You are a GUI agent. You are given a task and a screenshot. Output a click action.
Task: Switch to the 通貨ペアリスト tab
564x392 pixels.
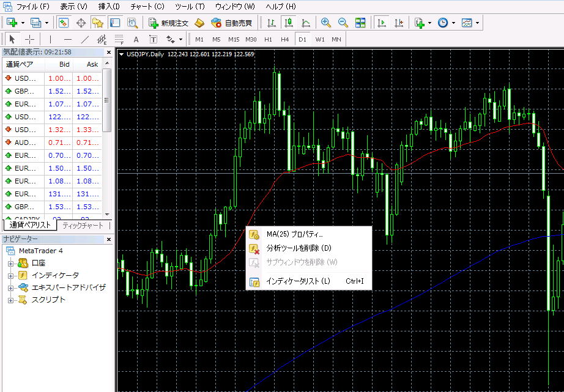pos(30,226)
